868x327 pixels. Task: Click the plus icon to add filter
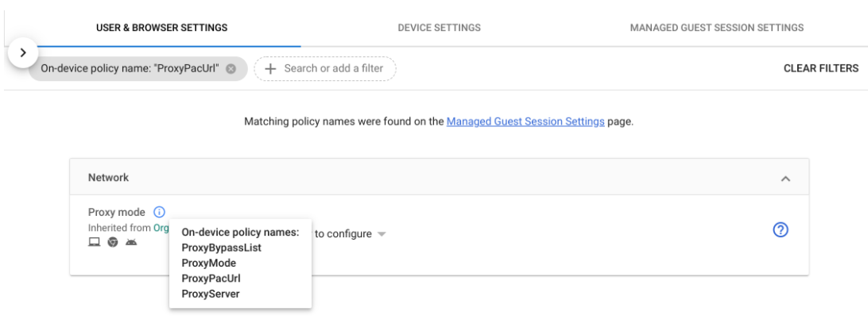[x=271, y=68]
